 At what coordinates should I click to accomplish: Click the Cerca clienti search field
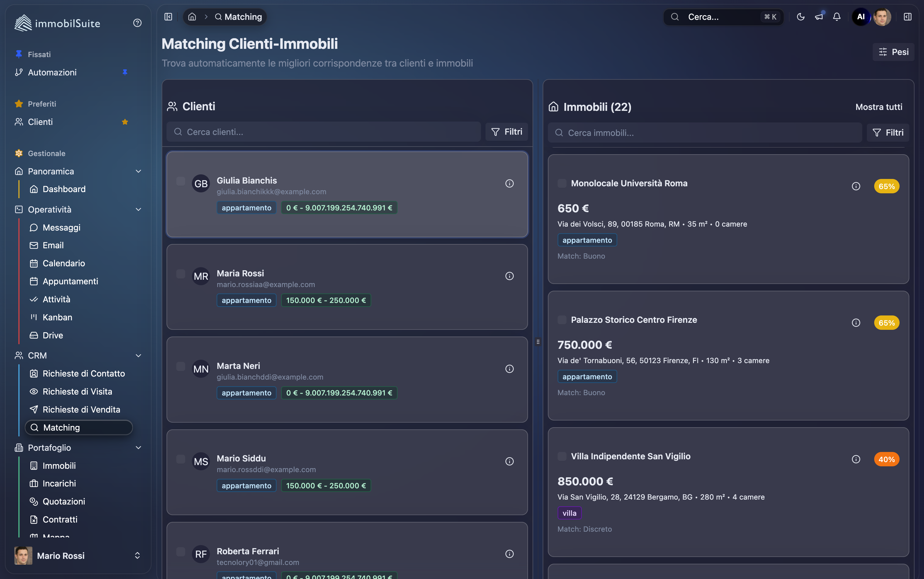(324, 132)
